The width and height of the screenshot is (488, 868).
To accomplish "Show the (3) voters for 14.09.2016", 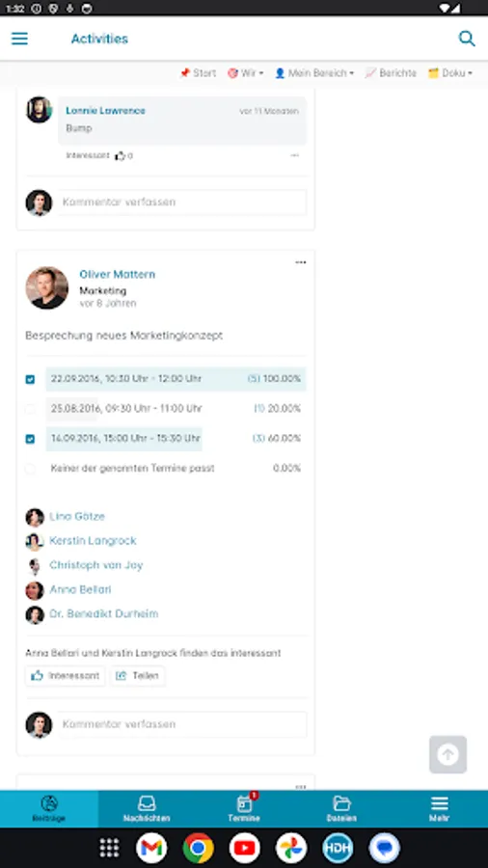I will (258, 439).
